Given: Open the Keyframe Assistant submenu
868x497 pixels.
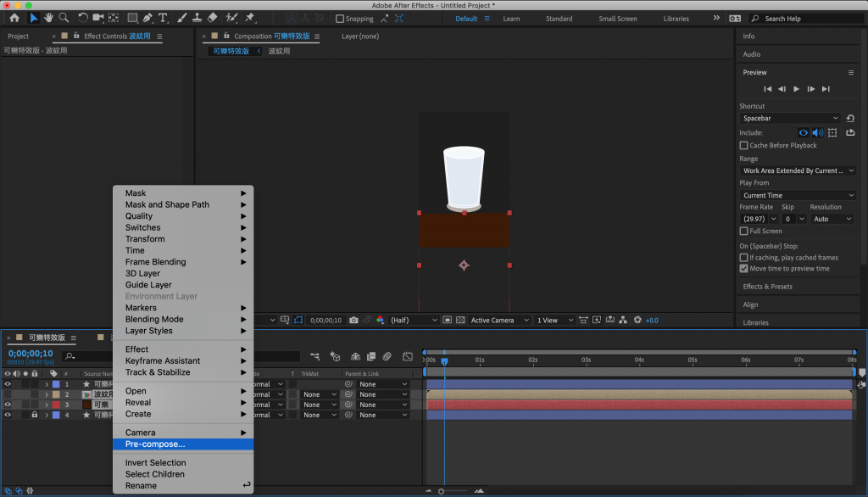Looking at the screenshot, I should click(x=163, y=360).
